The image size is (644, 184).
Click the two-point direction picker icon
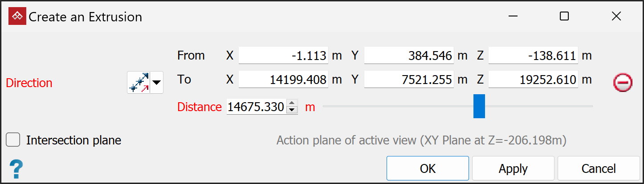(139, 83)
